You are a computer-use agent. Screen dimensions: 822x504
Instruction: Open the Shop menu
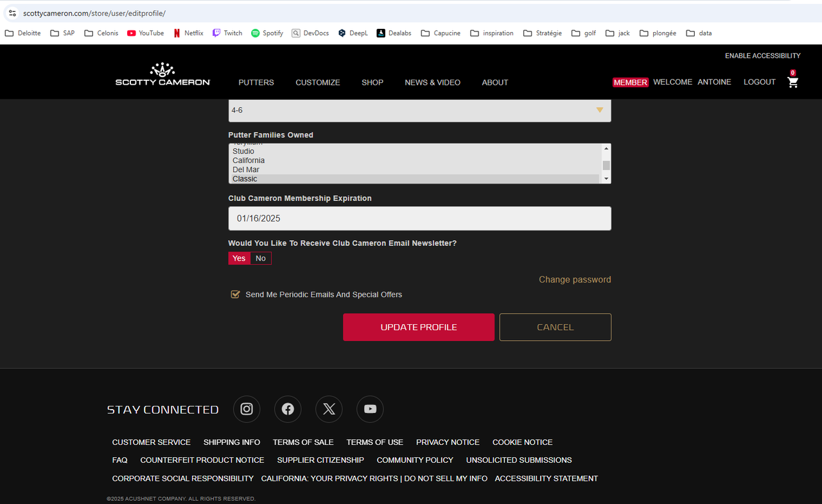(372, 82)
